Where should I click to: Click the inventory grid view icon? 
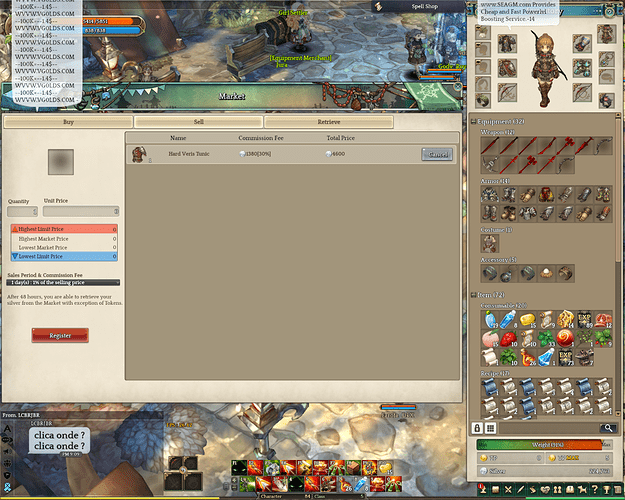(492, 427)
